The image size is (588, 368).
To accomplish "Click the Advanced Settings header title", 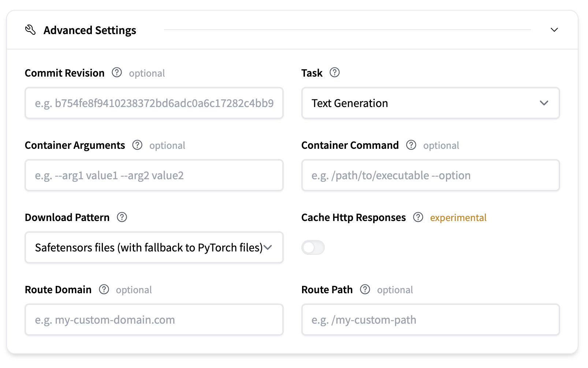I will coord(90,30).
